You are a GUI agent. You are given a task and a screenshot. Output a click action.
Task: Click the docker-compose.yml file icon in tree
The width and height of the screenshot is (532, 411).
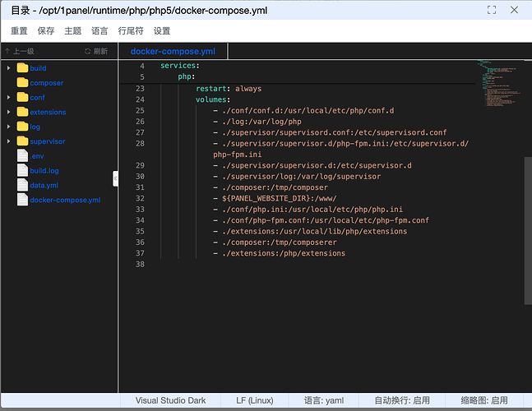pyautogui.click(x=22, y=200)
